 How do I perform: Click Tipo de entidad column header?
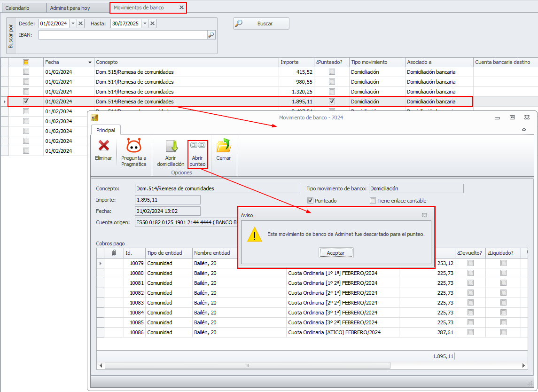(169, 253)
